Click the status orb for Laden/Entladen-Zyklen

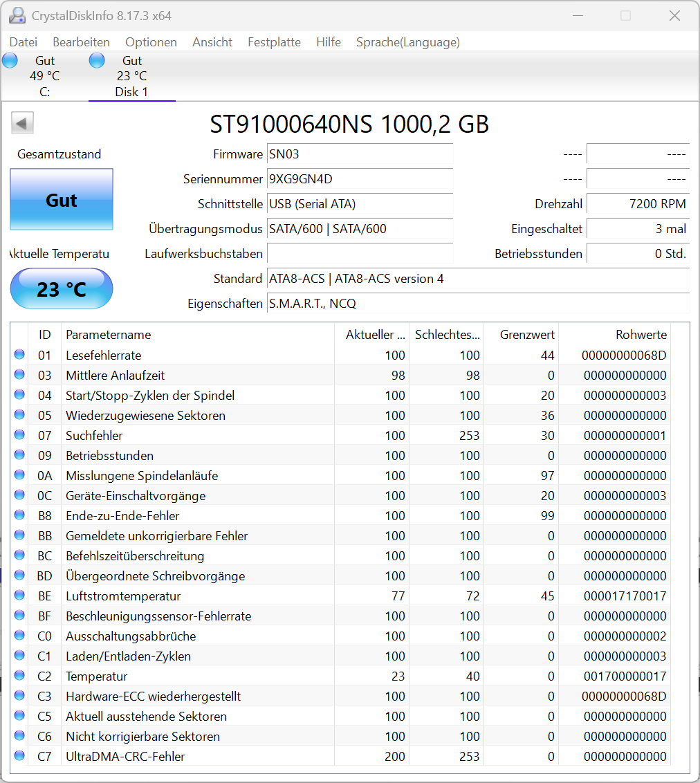point(19,655)
